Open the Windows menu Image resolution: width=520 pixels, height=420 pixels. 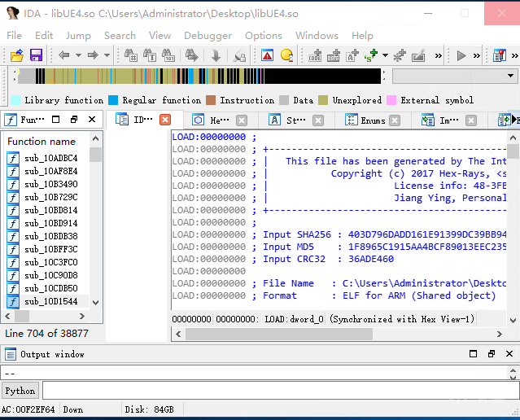pyautogui.click(x=317, y=36)
